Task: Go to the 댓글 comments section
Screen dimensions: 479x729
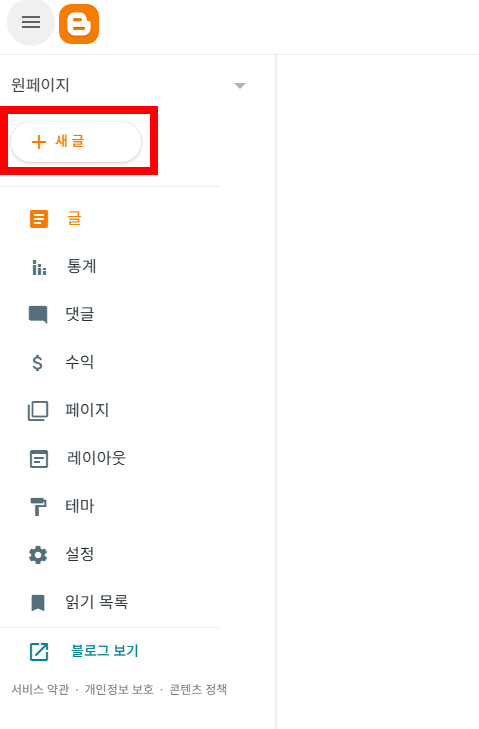Action: 80,314
